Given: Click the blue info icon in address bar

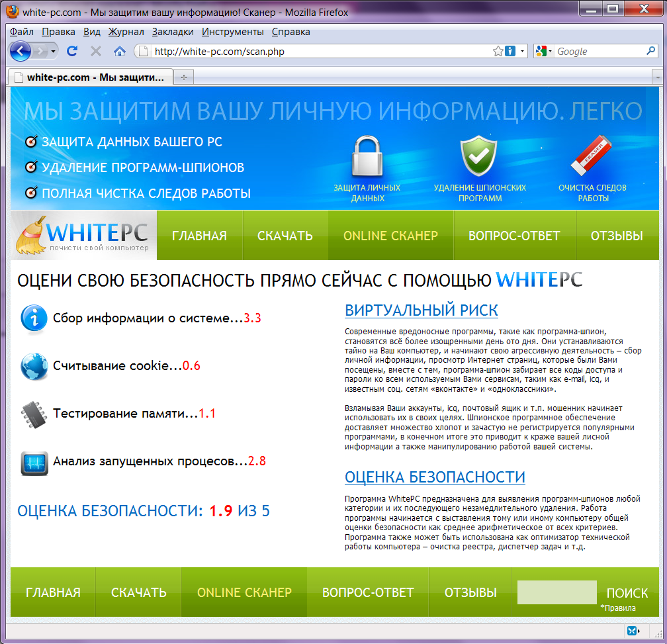Looking at the screenshot, I should tap(510, 52).
